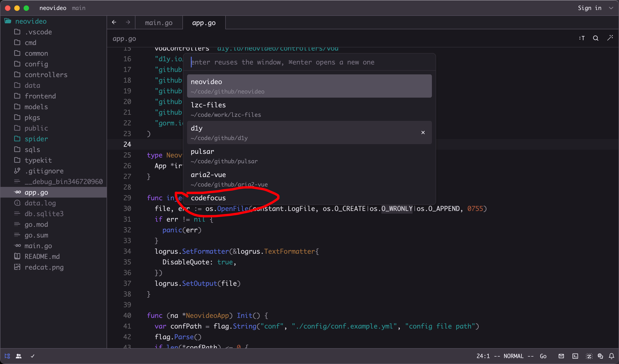619x364 pixels.
Task: Remove d1y from recent projects
Action: click(423, 132)
